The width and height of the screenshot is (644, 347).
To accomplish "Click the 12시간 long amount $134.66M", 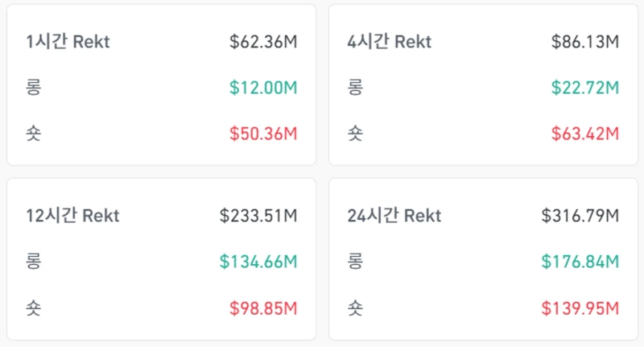I will click(258, 262).
